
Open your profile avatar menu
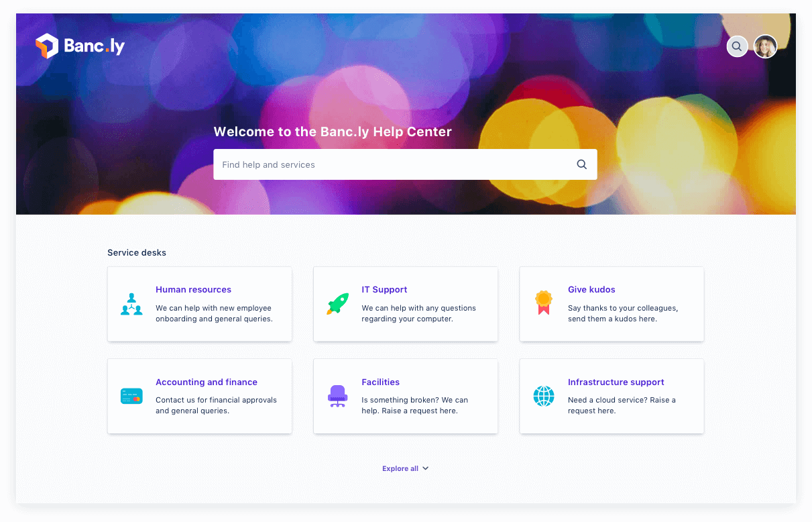pos(765,46)
